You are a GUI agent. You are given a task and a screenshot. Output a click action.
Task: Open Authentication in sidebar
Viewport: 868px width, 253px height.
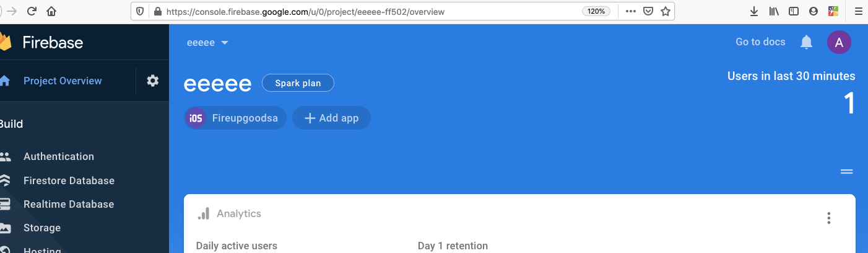(x=59, y=156)
